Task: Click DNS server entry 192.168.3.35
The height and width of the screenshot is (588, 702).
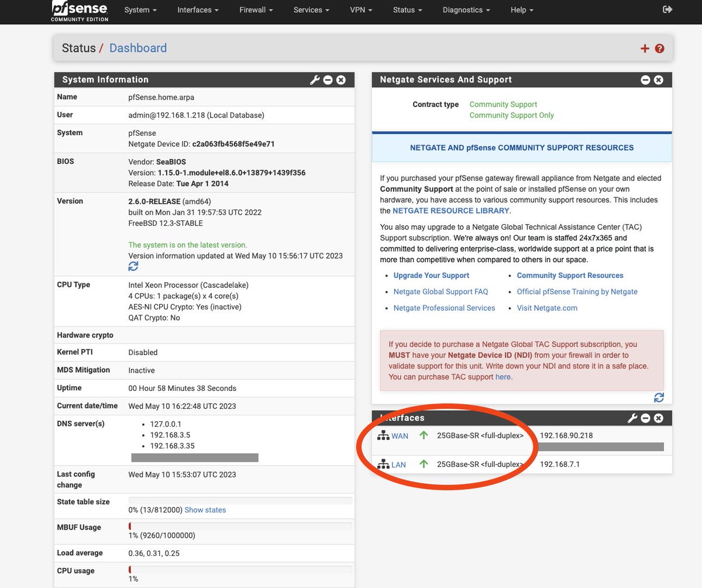Action: (172, 446)
